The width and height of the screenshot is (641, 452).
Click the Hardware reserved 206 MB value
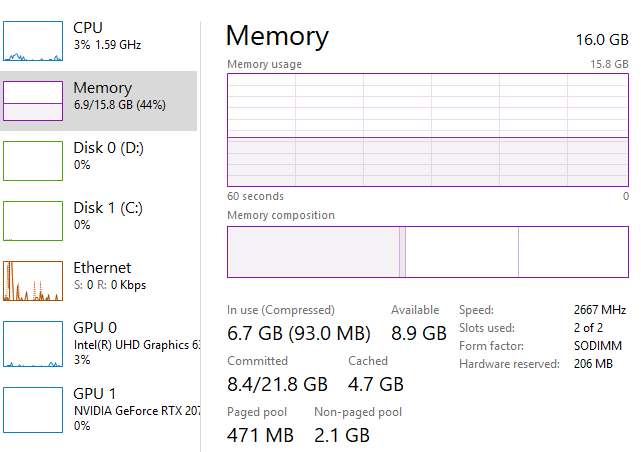(x=593, y=364)
